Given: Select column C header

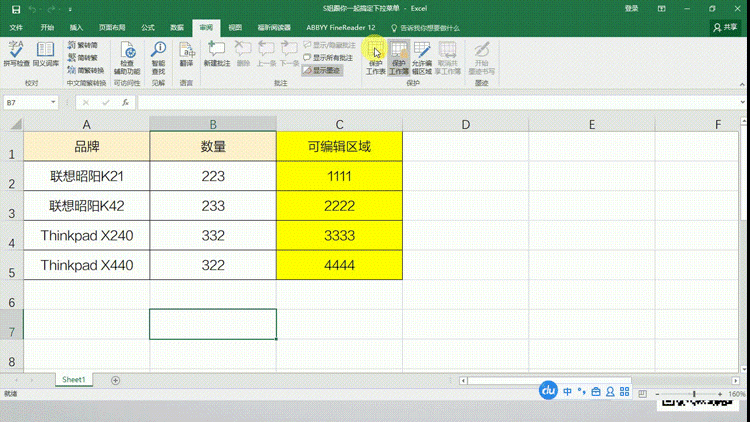Looking at the screenshot, I should click(339, 124).
